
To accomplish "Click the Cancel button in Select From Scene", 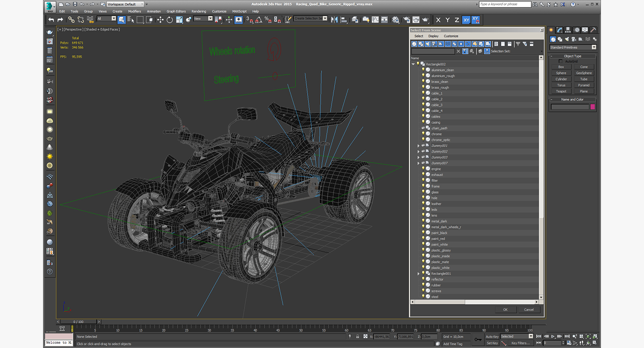I will [529, 310].
